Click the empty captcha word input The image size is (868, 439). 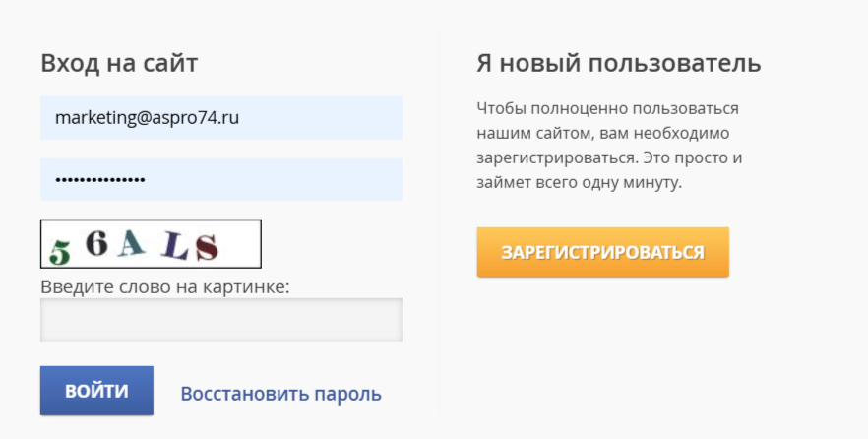pyautogui.click(x=220, y=320)
